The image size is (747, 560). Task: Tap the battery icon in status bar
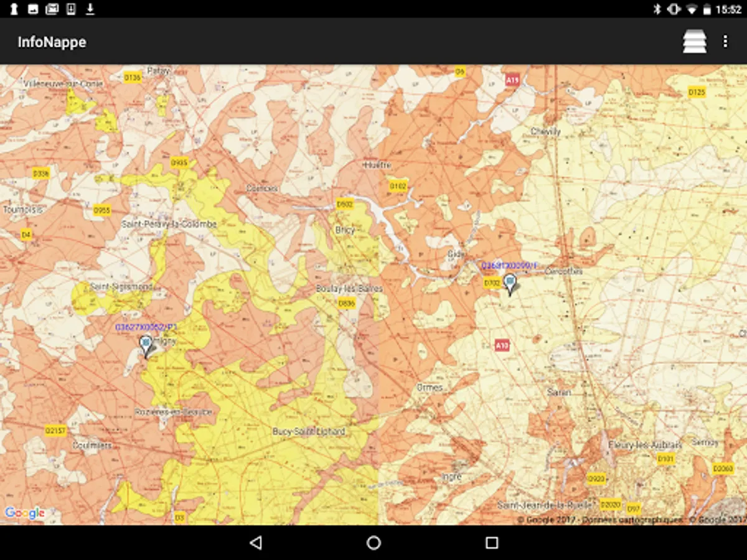707,9
